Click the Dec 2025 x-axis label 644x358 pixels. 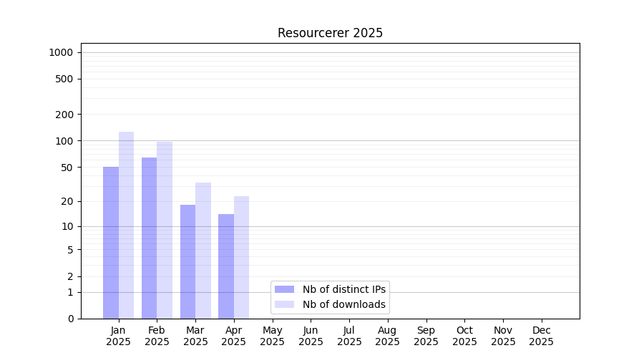tap(541, 336)
